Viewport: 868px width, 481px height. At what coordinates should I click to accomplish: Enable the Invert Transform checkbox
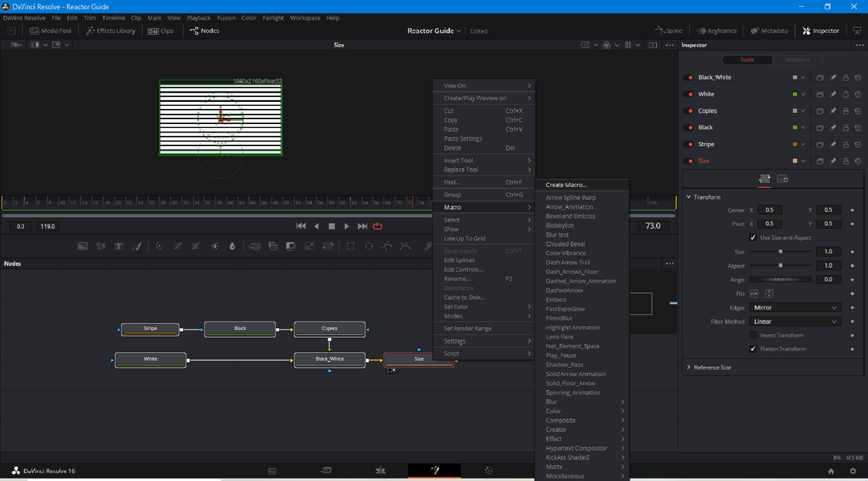coord(753,335)
